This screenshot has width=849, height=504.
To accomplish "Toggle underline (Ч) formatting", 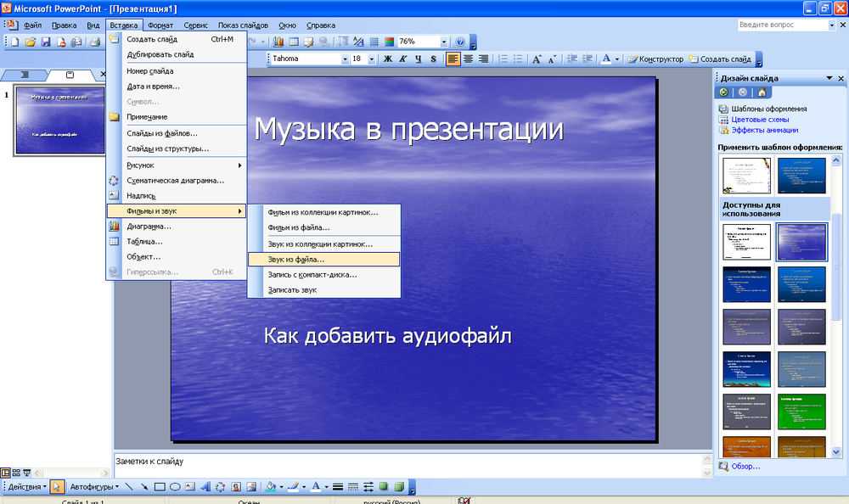I will point(418,59).
